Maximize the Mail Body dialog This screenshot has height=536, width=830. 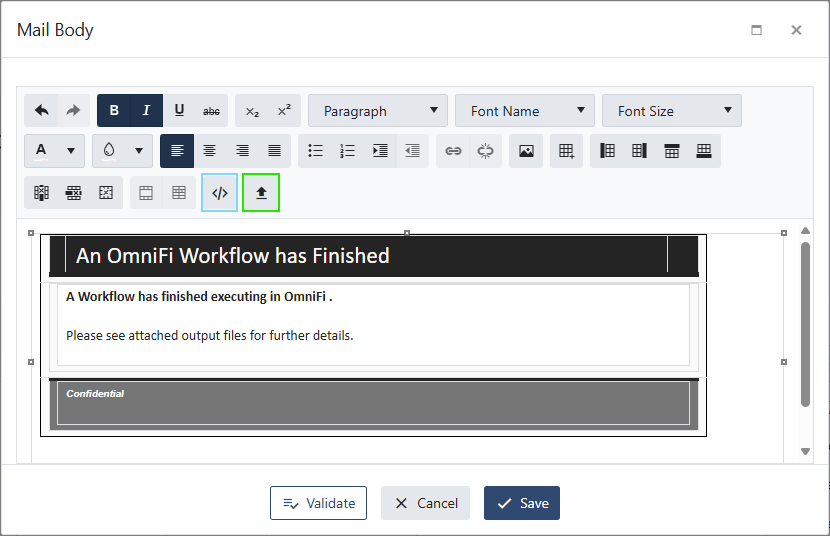tap(756, 30)
